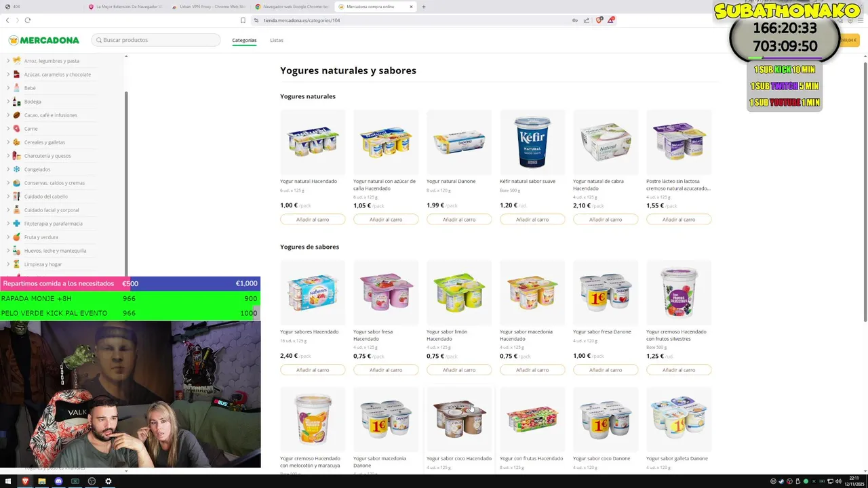The image size is (868, 488).
Task: Switch to the Listas tab
Action: 277,40
